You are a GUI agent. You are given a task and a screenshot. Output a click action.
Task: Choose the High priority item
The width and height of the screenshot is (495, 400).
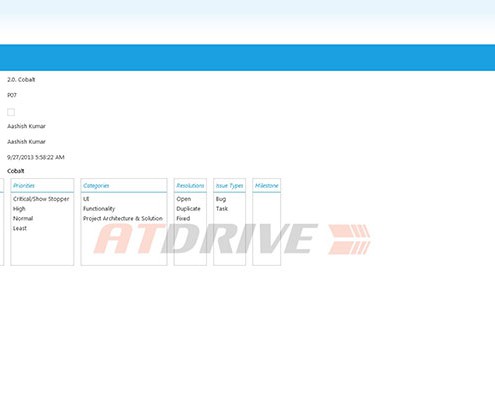coord(19,209)
